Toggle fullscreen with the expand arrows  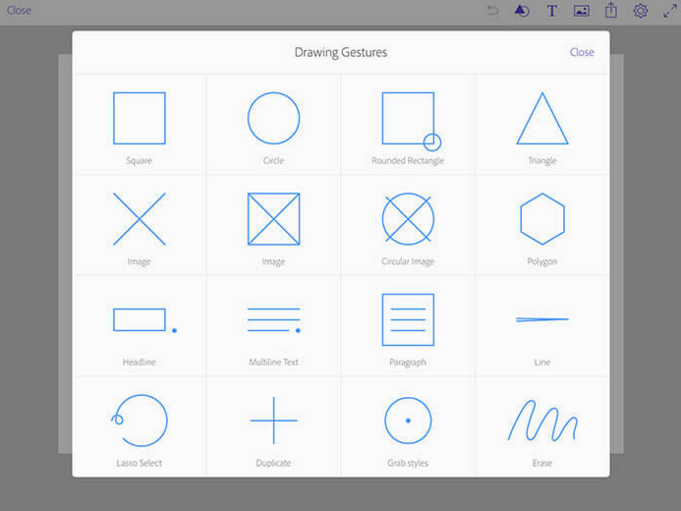pos(670,11)
